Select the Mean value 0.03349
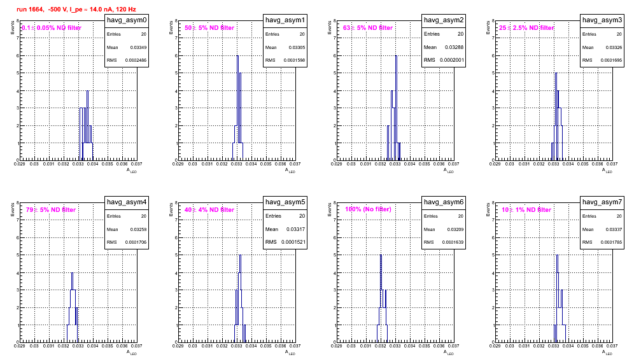Screen dimensions: 634x364 [138, 47]
